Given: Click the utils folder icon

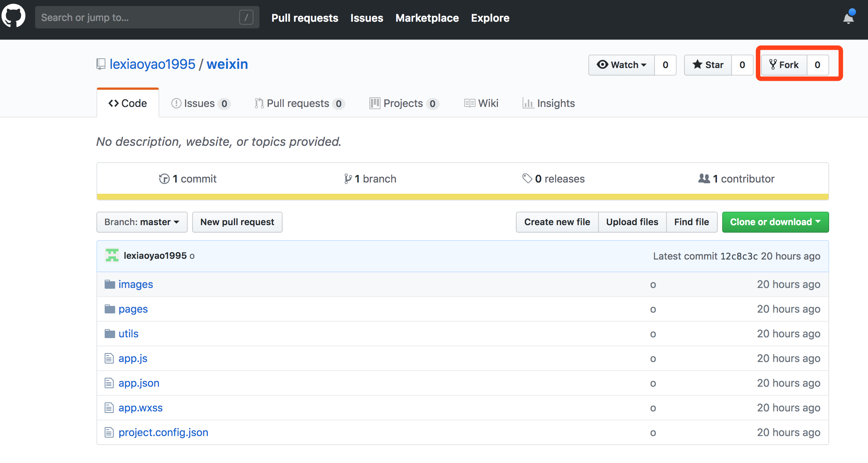Looking at the screenshot, I should tap(110, 334).
